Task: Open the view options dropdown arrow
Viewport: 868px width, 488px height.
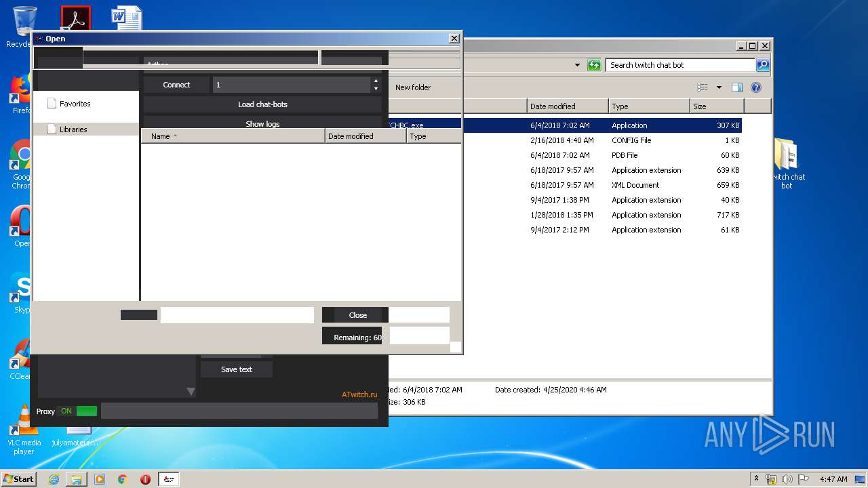Action: pyautogui.click(x=719, y=87)
